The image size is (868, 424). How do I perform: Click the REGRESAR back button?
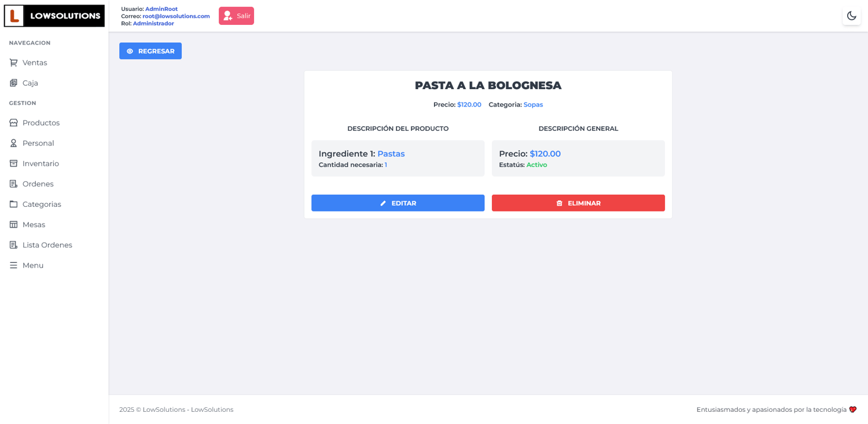[150, 51]
